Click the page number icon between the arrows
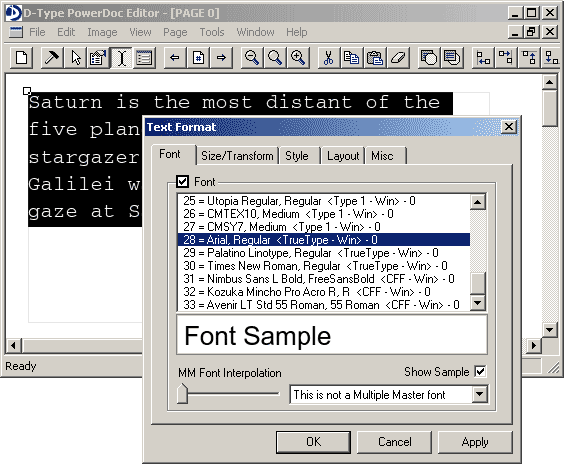This screenshot has height=465, width=564. coord(198,58)
